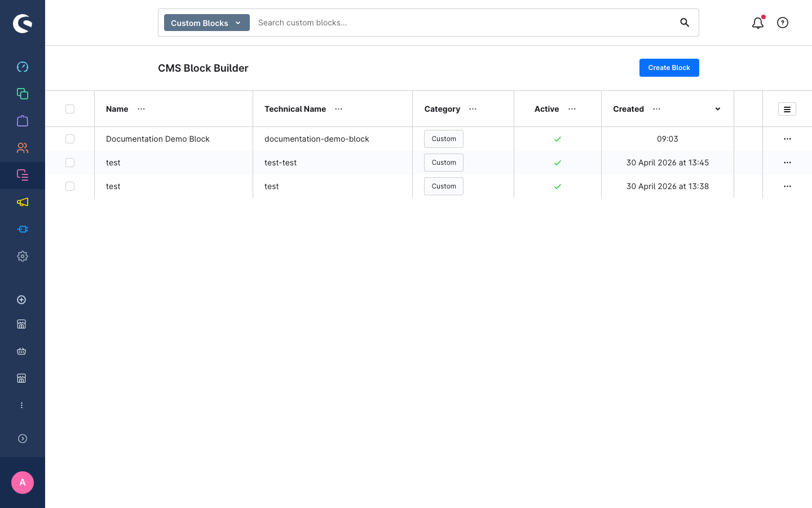Focus the Search custom blocks field
This screenshot has height=508, width=812.
point(465,23)
